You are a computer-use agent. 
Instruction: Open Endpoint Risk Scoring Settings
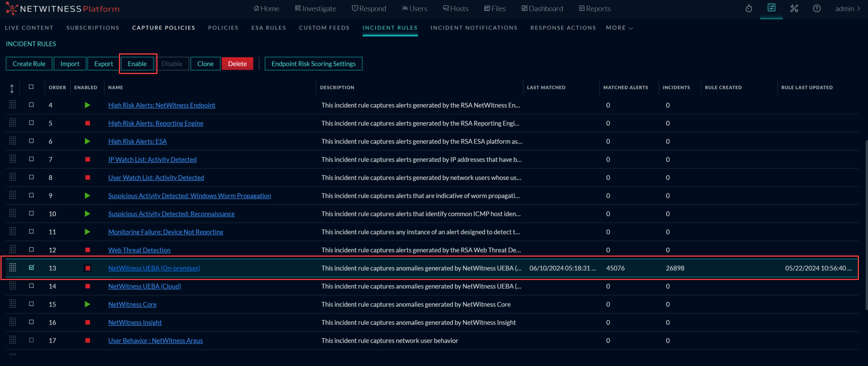click(314, 64)
